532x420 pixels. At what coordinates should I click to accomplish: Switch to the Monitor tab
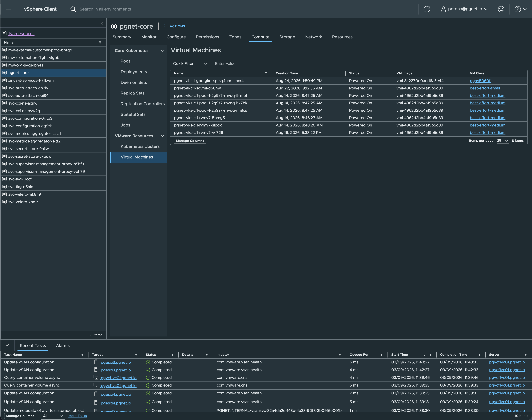tap(149, 37)
